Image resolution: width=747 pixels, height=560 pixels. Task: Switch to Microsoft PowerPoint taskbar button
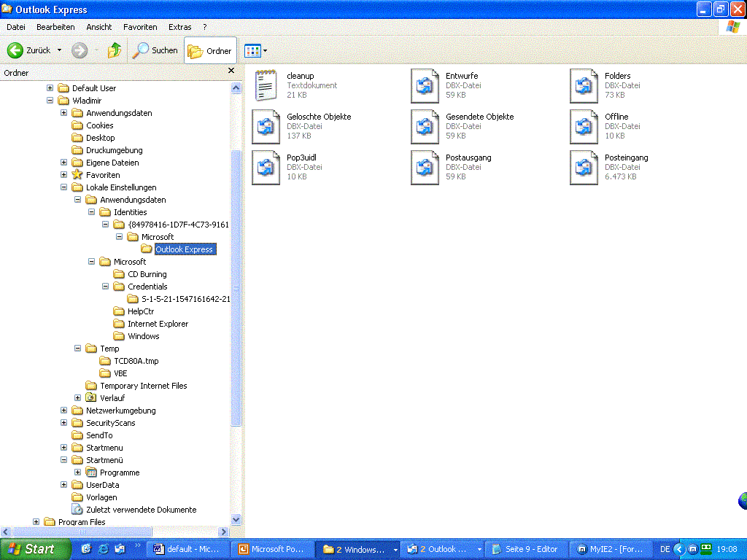273,549
